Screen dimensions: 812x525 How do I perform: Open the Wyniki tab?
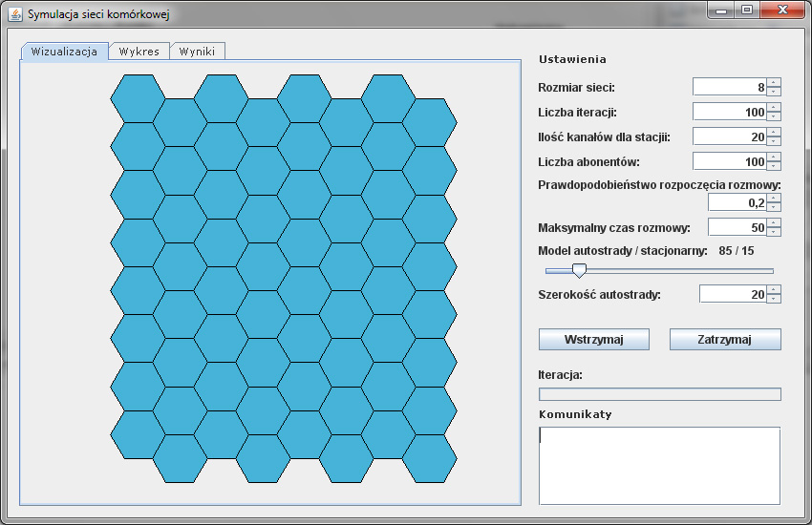point(197,52)
